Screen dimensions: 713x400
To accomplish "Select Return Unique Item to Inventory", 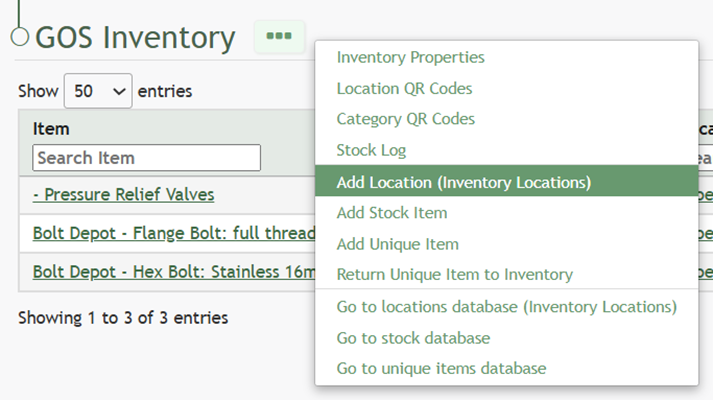I will tap(454, 274).
